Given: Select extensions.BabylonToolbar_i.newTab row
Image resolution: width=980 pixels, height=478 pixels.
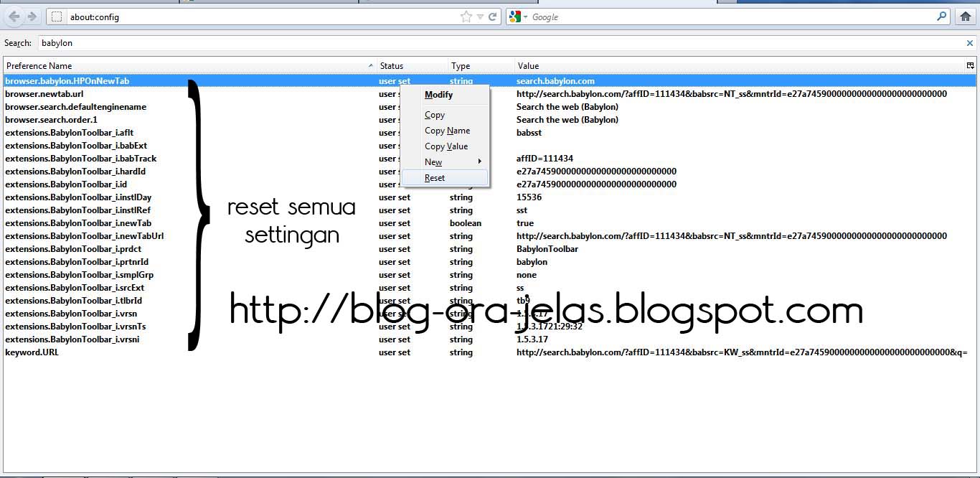Looking at the screenshot, I should (x=489, y=223).
